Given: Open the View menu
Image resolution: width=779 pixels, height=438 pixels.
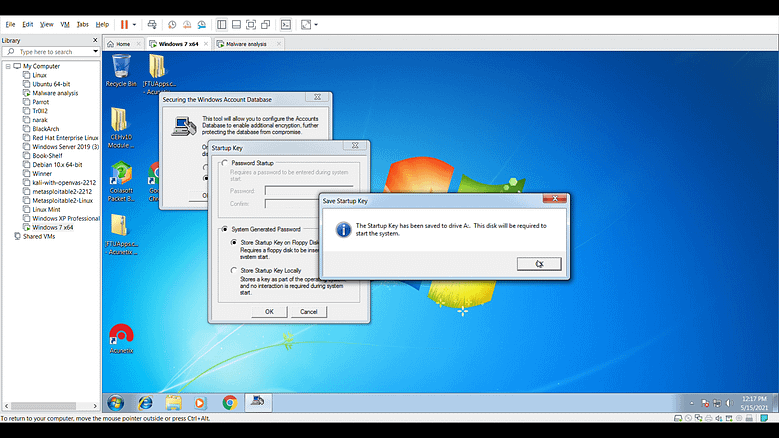Looking at the screenshot, I should click(46, 24).
